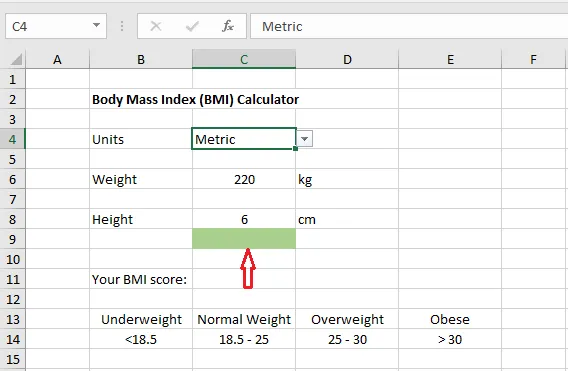The image size is (568, 371).
Task: Open the Name Box dropdown arrow
Action: pos(96,25)
